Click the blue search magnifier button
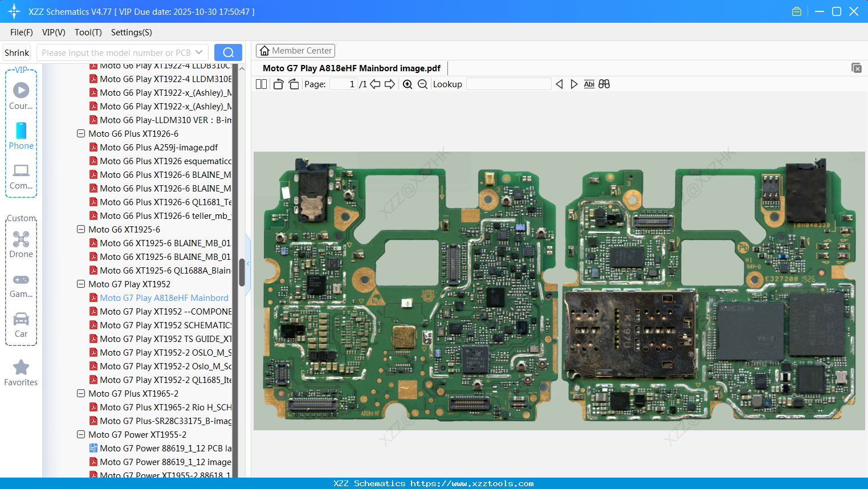Screen dimensions: 868x489 click(228, 52)
